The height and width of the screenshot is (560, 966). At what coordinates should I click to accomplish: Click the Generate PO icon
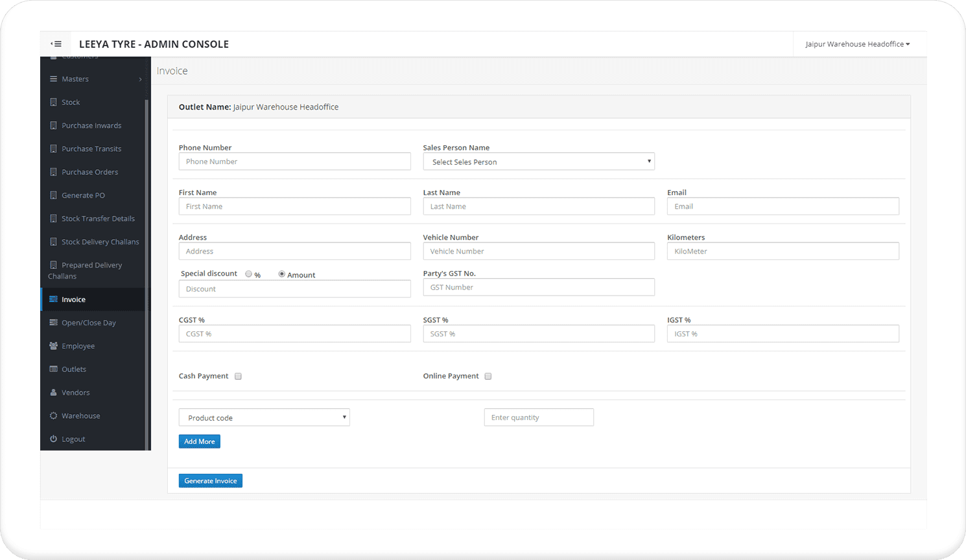coord(53,196)
